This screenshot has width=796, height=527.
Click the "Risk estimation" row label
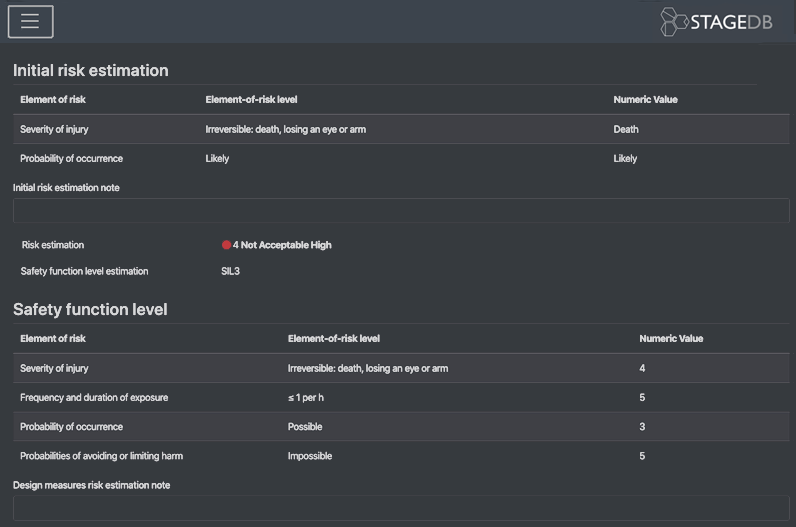53,245
